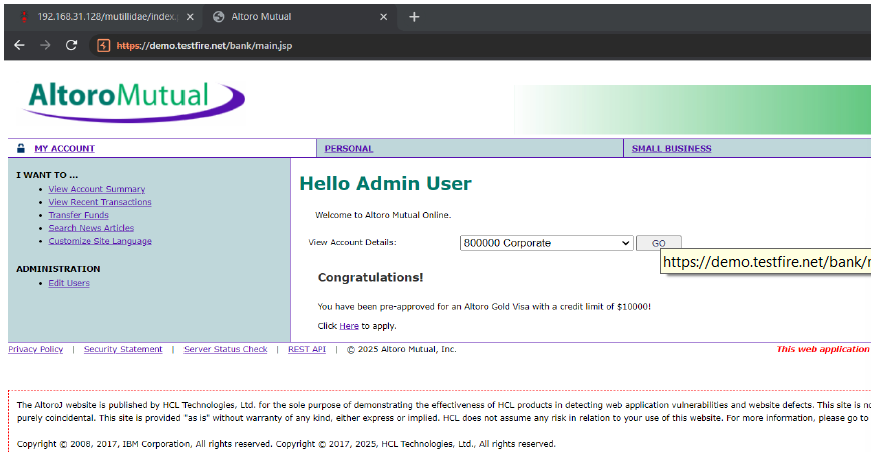This screenshot has height=456, width=875.
Task: Click the 'View Account Details:' label
Action: [x=352, y=242]
